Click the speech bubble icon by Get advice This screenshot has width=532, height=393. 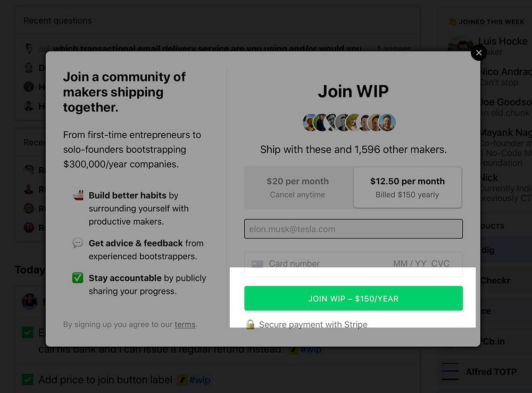tap(78, 243)
